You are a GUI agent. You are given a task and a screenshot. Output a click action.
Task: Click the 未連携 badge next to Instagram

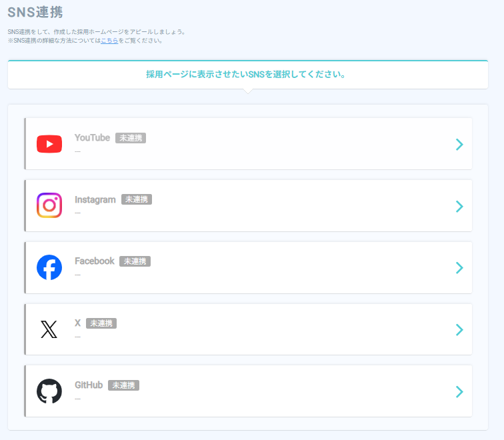click(137, 199)
